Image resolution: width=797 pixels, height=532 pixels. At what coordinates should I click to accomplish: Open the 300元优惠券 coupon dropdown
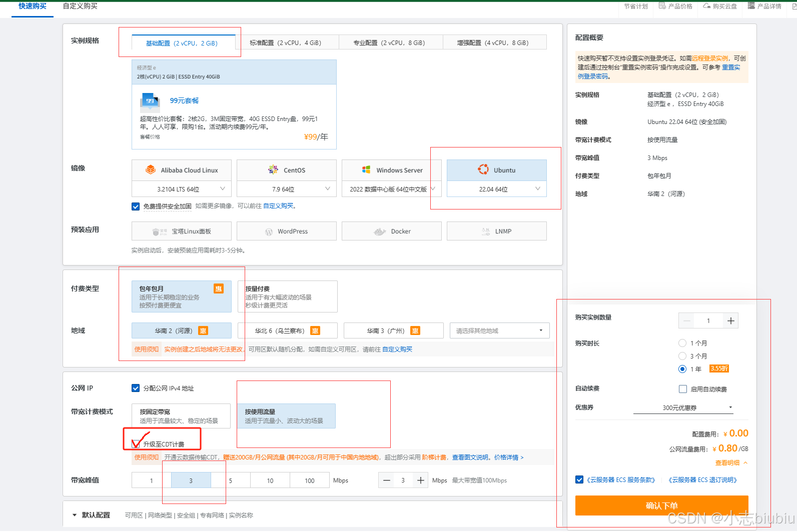point(683,407)
